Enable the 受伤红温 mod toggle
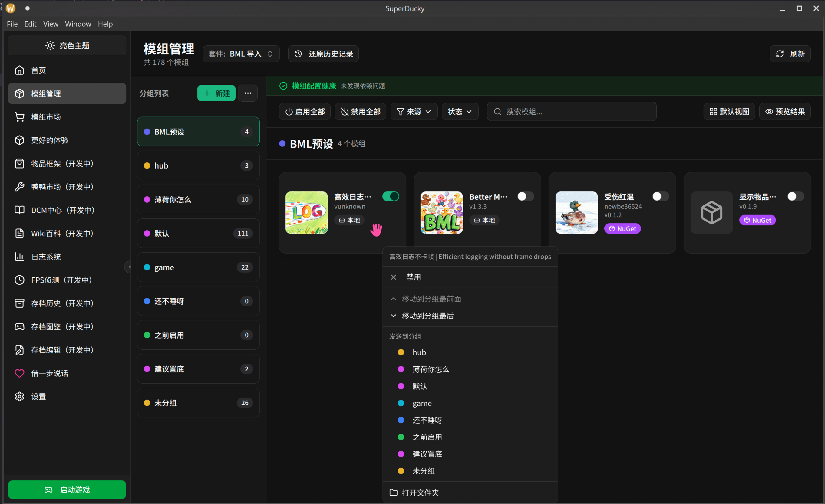The width and height of the screenshot is (825, 504). click(x=660, y=196)
